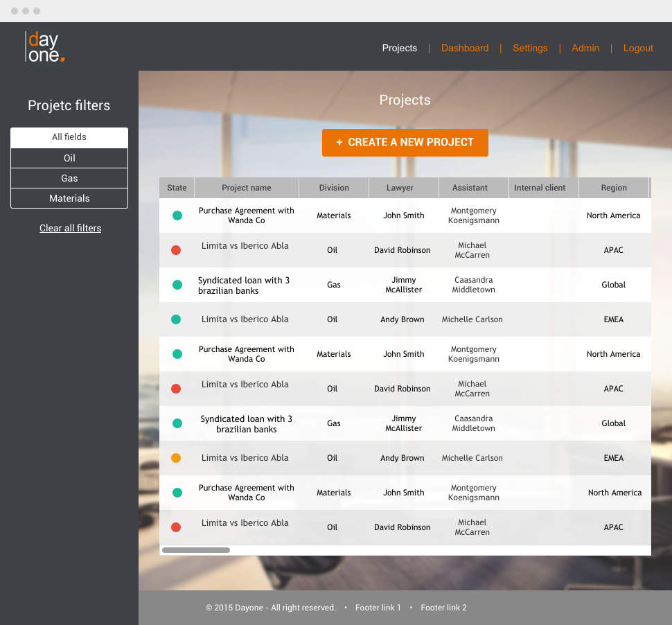This screenshot has width=672, height=625.
Task: Go to Settings in the top navigation
Action: point(530,48)
